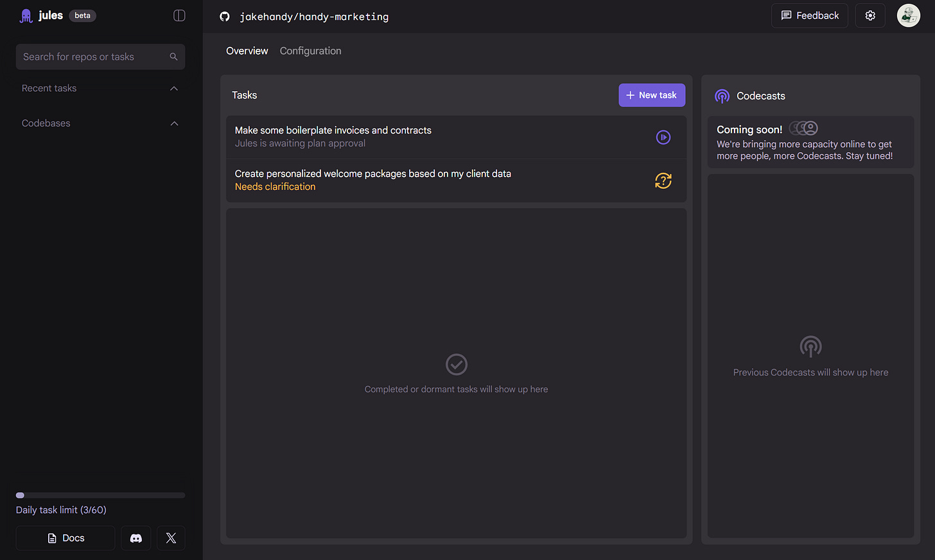Click the beta badge next to jules
935x560 pixels.
coord(82,15)
